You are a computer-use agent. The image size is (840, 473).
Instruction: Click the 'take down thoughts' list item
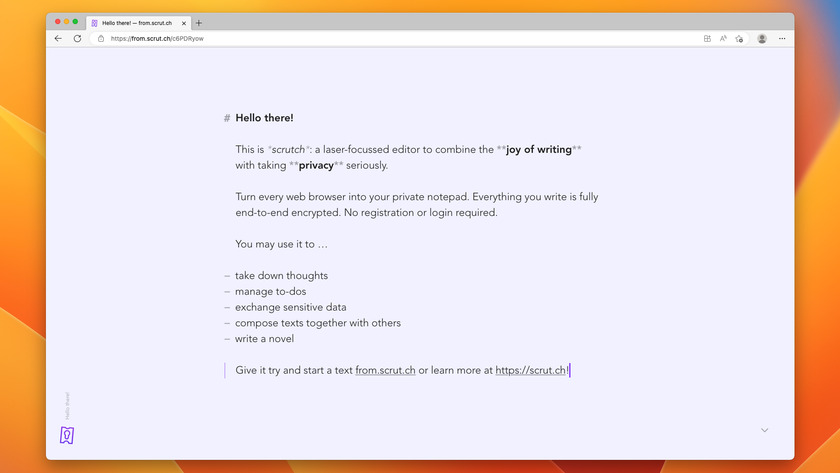coord(281,275)
